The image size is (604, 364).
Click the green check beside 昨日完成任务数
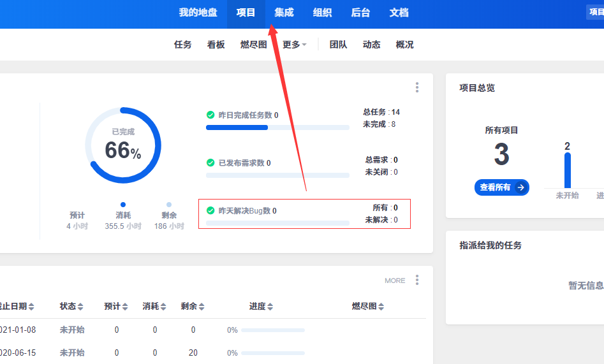pos(210,115)
